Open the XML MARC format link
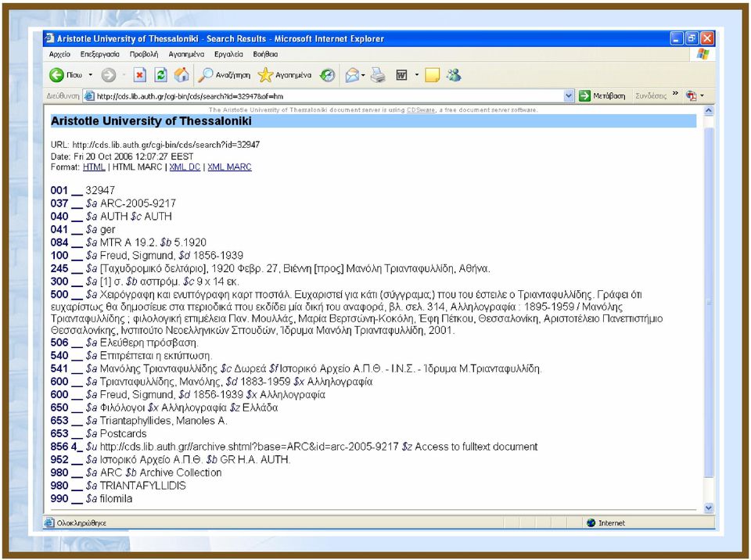751x560 pixels. [229, 167]
